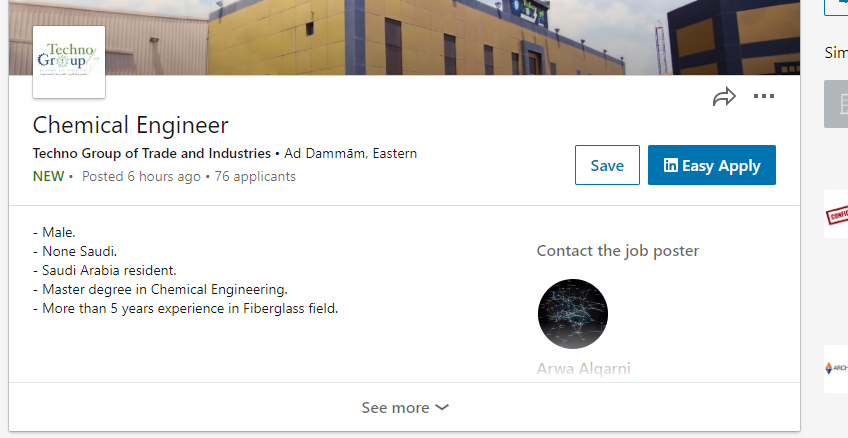Image resolution: width=848 pixels, height=438 pixels.
Task: Click the Contact the job poster heading
Action: point(618,251)
